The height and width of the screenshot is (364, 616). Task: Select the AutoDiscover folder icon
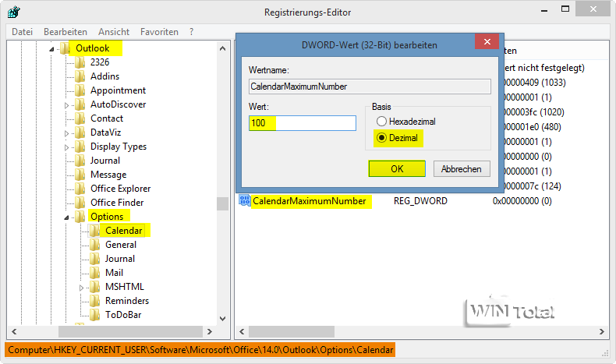tap(80, 104)
